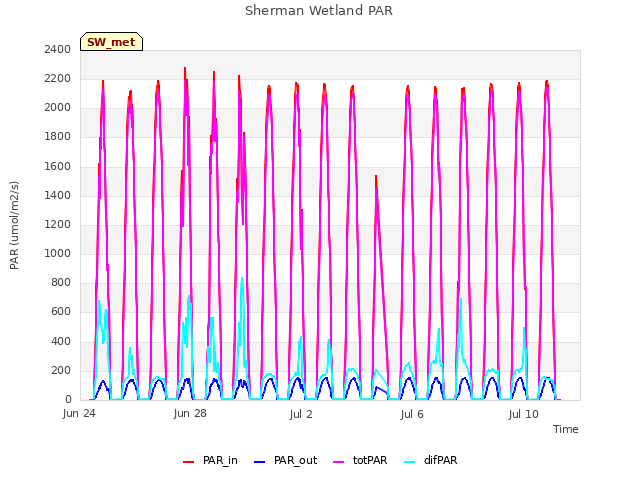Click the Jul 10 x-axis label
The height and width of the screenshot is (480, 640).
click(523, 414)
